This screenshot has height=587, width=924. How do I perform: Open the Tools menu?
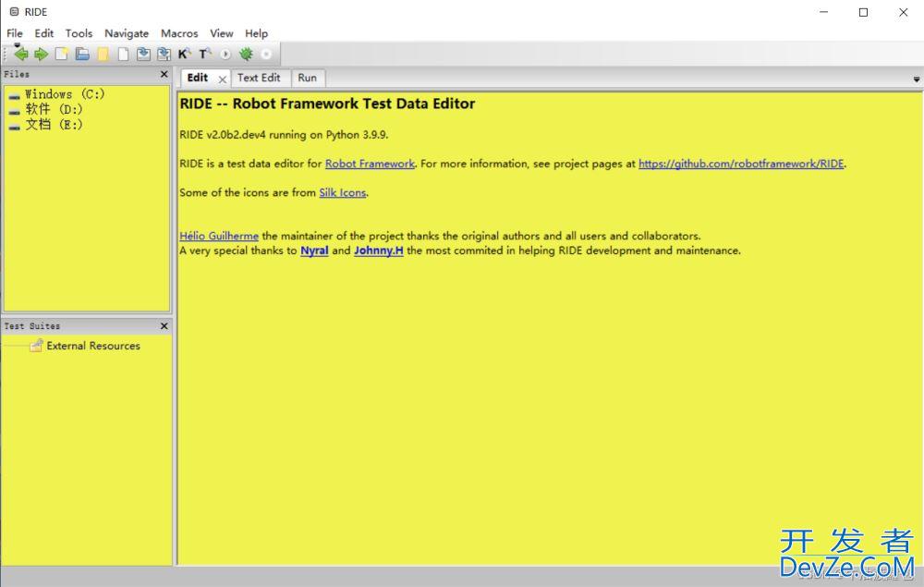[79, 33]
